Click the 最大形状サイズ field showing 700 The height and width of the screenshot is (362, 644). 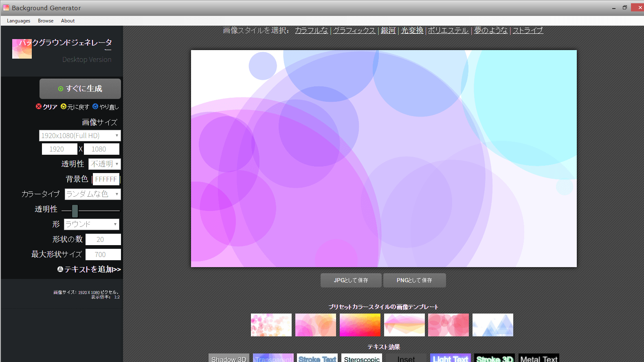(103, 254)
